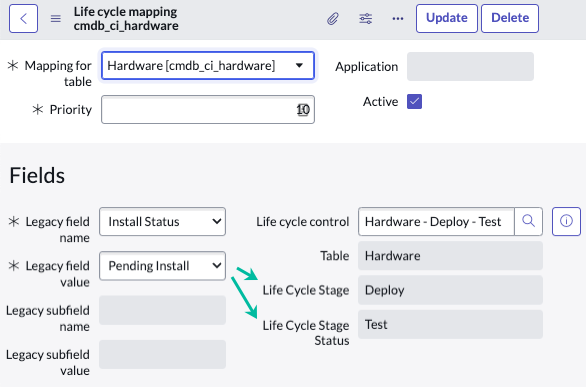Open the Legacy field value dropdown
Screen dimensions: 586x387
163,266
